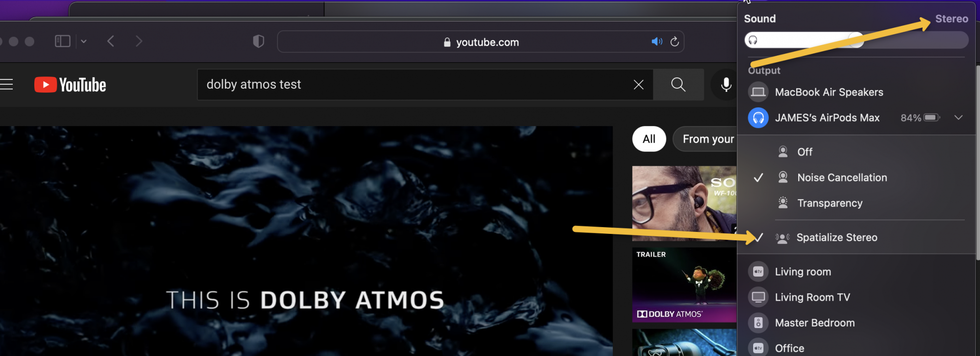Select the 'From your' filter chip
The height and width of the screenshot is (356, 980).
706,139
